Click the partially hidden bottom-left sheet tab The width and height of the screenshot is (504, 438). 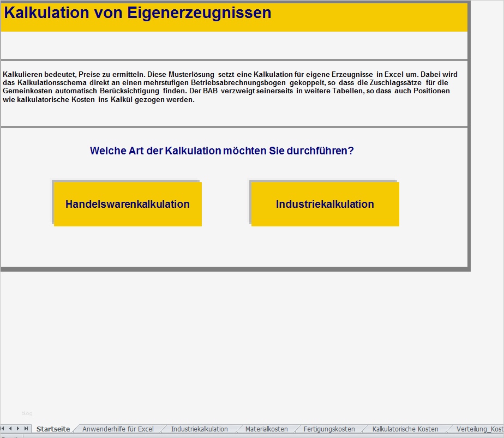tap(11, 436)
